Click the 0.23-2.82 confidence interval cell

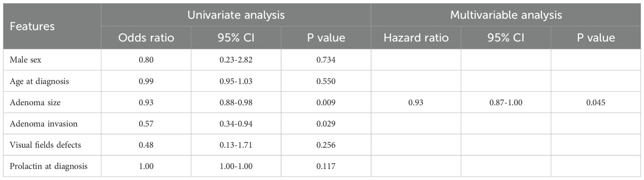click(x=236, y=60)
